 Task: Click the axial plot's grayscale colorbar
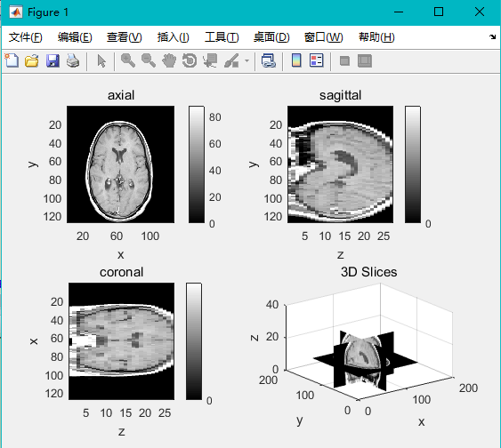click(x=197, y=164)
